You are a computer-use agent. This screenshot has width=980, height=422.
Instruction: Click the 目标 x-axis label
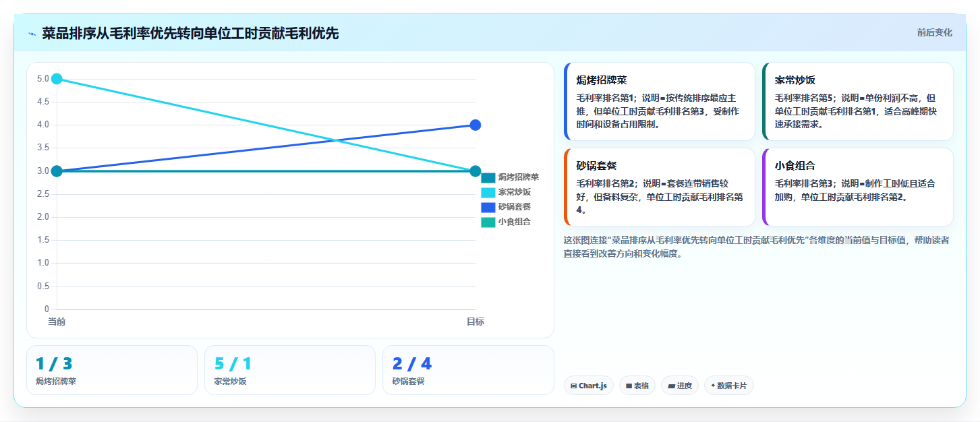(475, 322)
